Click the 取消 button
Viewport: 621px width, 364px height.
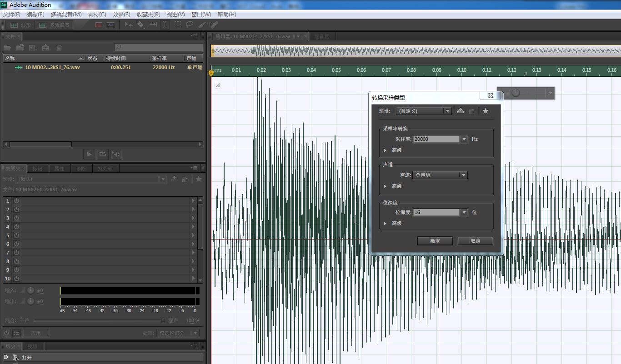click(475, 241)
